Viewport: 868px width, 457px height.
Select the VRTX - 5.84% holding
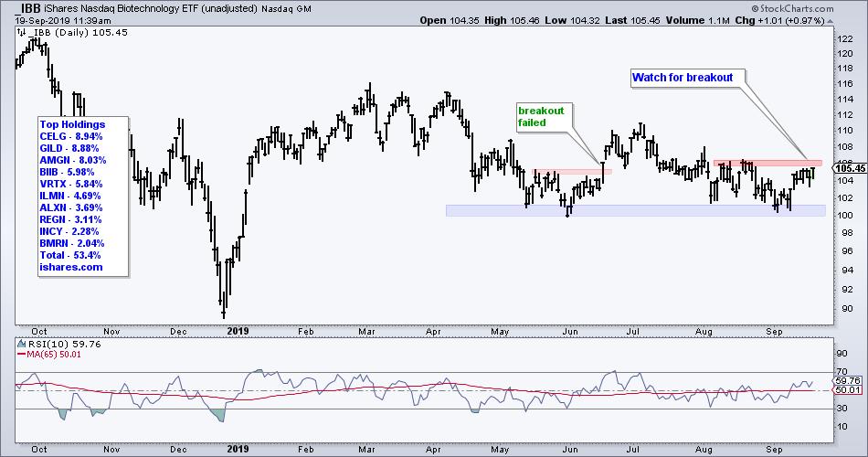tap(71, 184)
